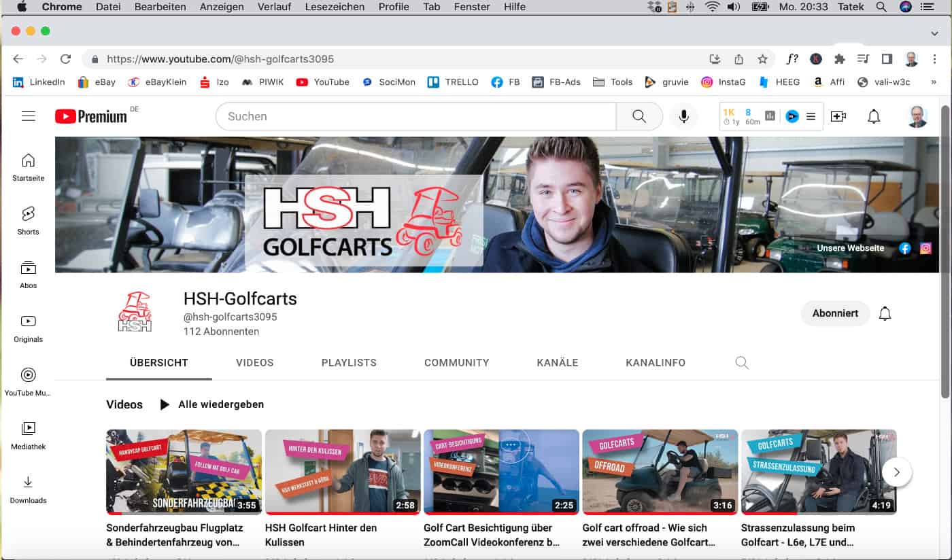Image resolution: width=952 pixels, height=560 pixels.
Task: Open Abos in the sidebar
Action: point(28,275)
